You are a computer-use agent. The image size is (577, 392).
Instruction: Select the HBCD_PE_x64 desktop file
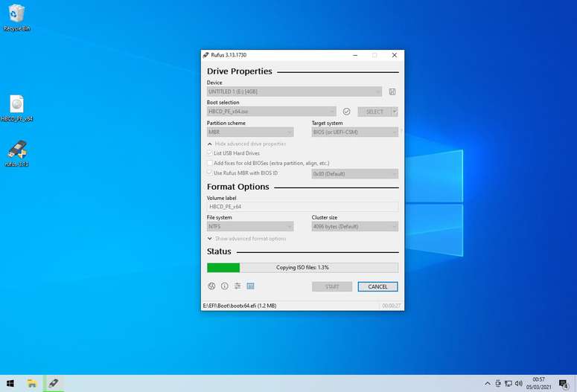pyautogui.click(x=16, y=108)
